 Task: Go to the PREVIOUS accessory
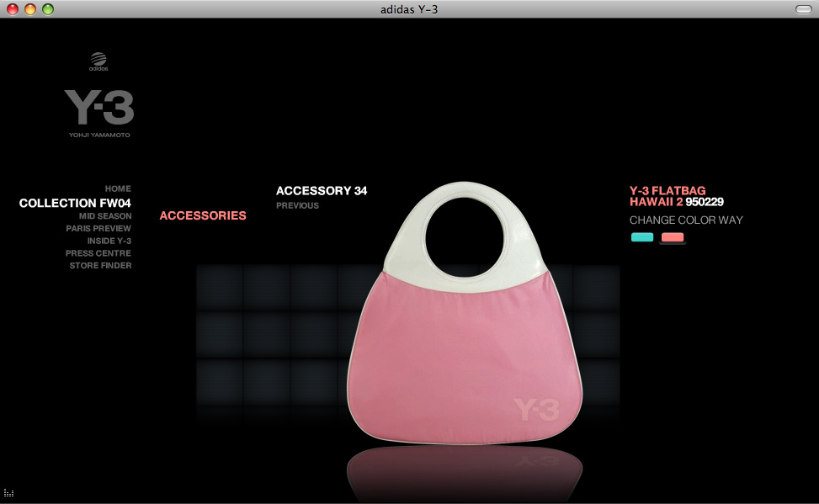[298, 206]
